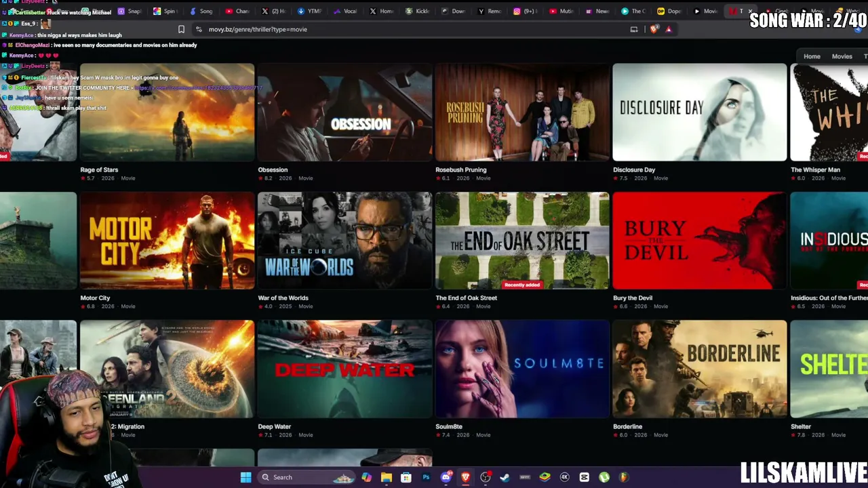Screen dimensions: 868x488
Task: Open the Disclosure Day poster thumbnail
Action: click(x=700, y=113)
